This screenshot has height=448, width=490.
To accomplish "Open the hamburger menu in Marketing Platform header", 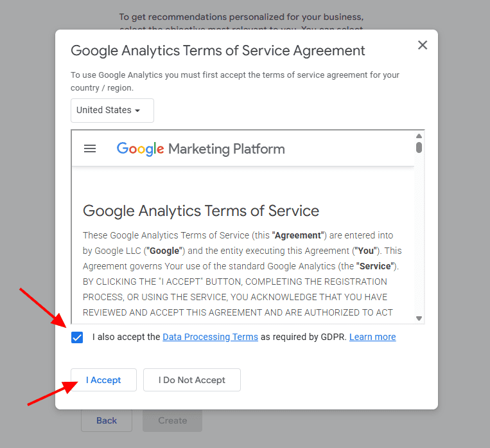I will [90, 148].
